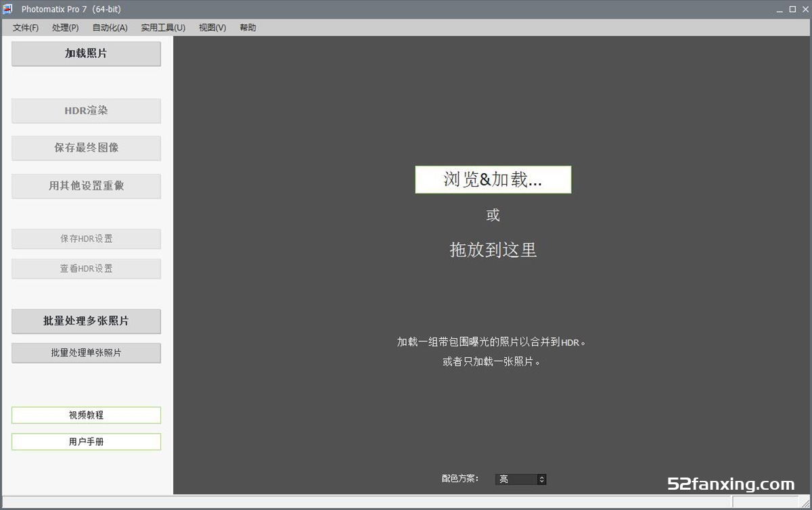Screen dimensions: 812x510
Task: Open the 帮助 menu
Action: coord(248,28)
